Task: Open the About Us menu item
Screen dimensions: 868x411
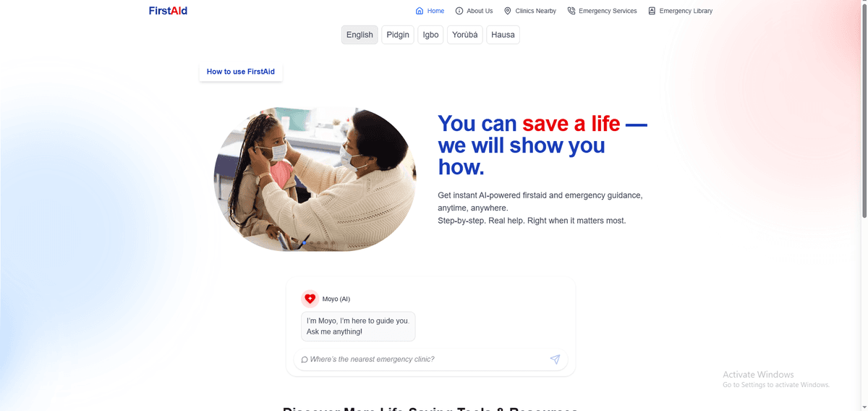Action: point(474,11)
